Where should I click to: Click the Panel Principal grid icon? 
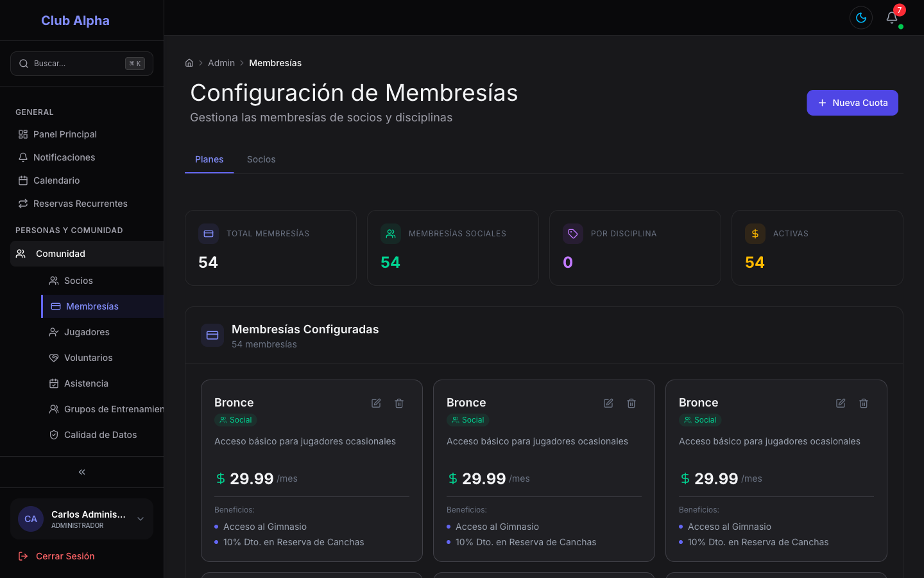23,134
